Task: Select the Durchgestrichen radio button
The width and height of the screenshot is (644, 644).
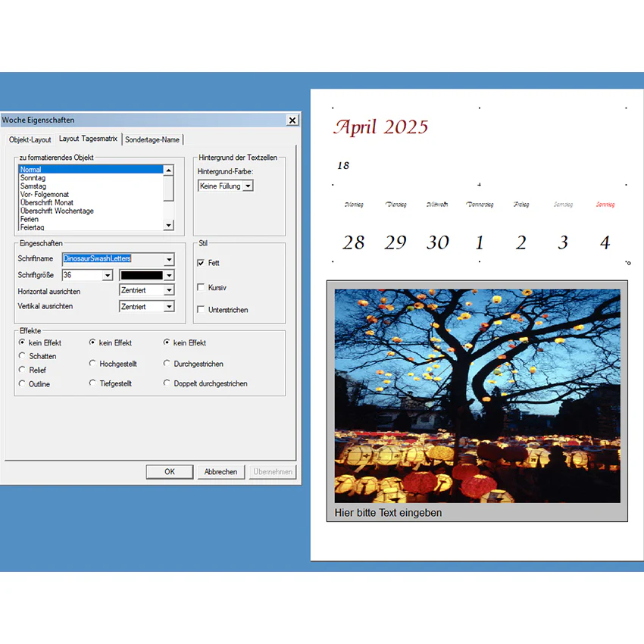Action: point(167,363)
